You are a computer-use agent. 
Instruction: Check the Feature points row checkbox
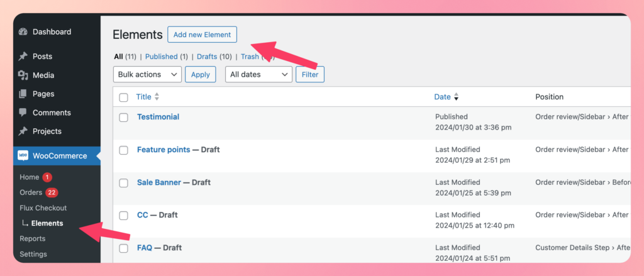[x=124, y=150]
